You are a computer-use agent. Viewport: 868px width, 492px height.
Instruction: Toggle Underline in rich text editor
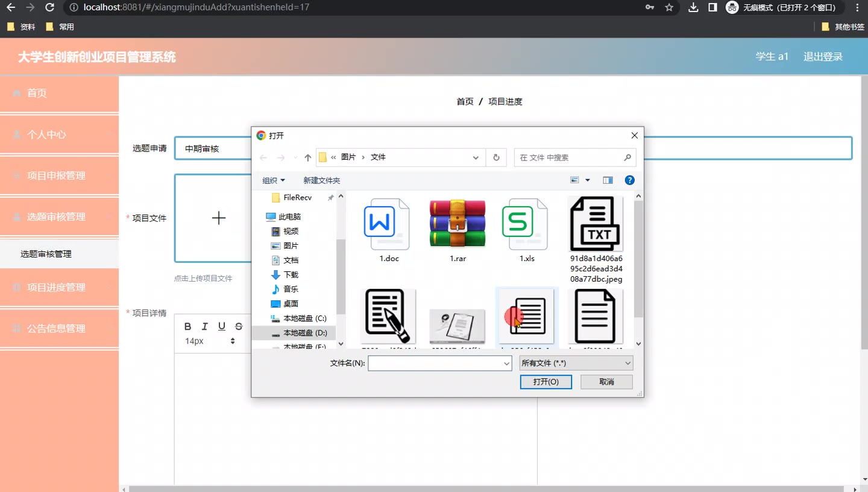tap(222, 326)
